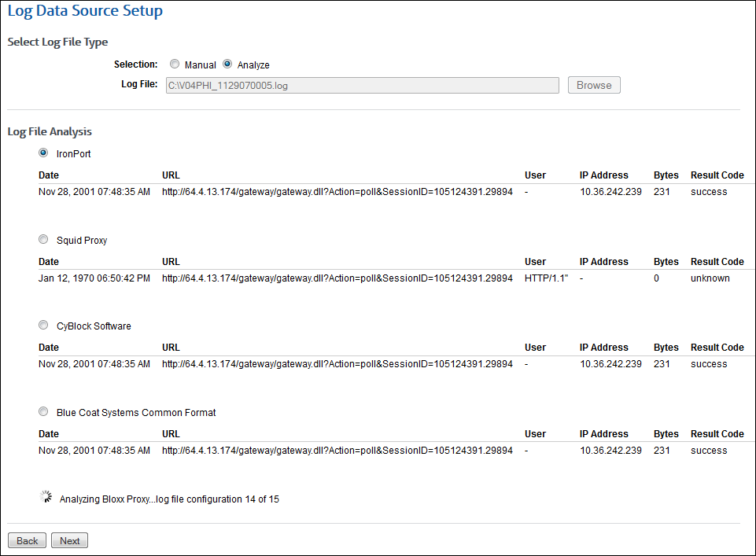Choose Blue Coat Systems Common Format

(43, 412)
